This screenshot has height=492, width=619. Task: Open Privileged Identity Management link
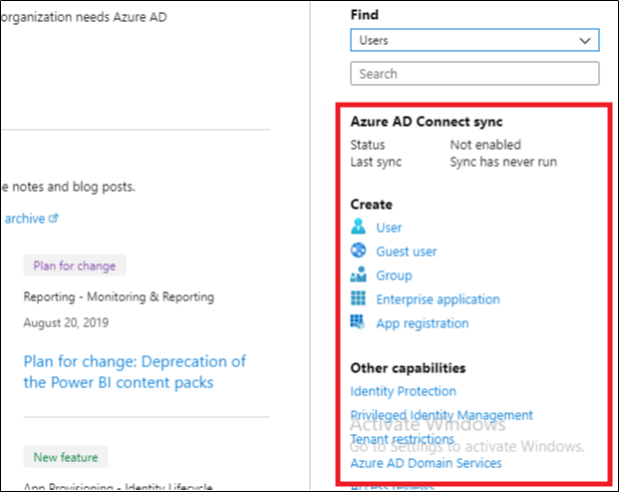[441, 415]
